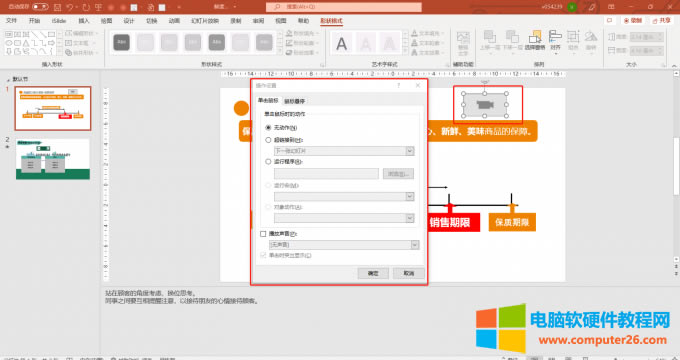This screenshot has width=680, height=360.
Task: Open the No Sound dropdown list
Action: 415,245
